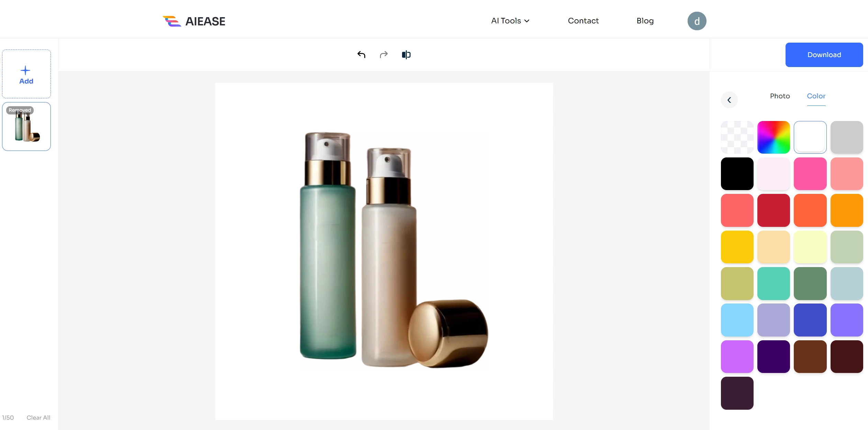Click the back chevron in the panel
The width and height of the screenshot is (868, 430).
(729, 100)
